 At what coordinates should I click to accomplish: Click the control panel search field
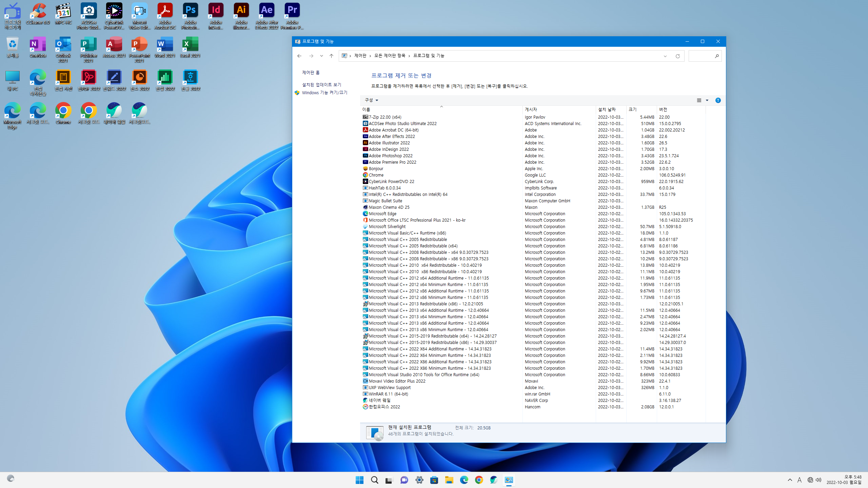(x=701, y=56)
